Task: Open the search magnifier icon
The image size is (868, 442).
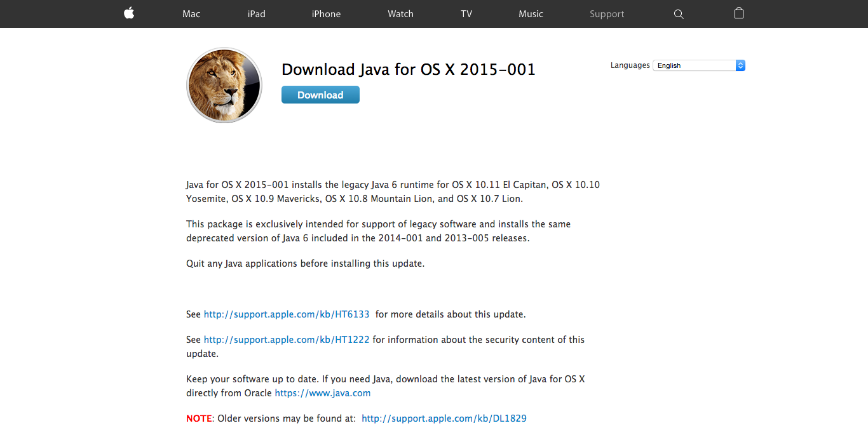Action: point(679,14)
